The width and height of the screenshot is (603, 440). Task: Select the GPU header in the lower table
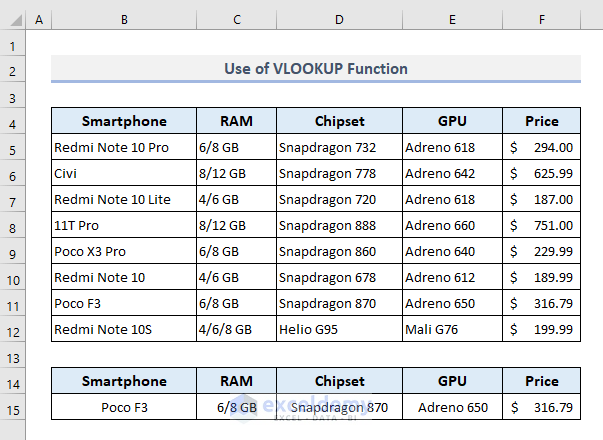tap(452, 381)
